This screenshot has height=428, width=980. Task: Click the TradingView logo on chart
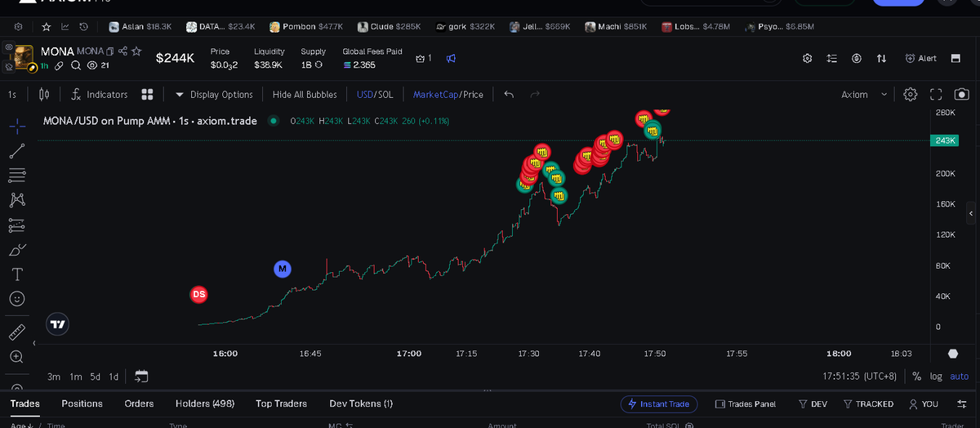pyautogui.click(x=57, y=324)
